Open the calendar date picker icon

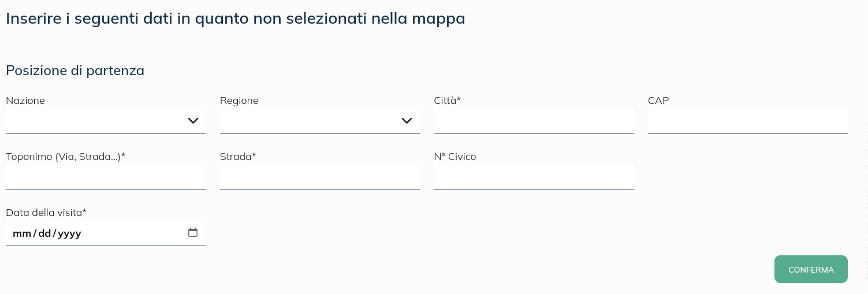[x=193, y=233]
